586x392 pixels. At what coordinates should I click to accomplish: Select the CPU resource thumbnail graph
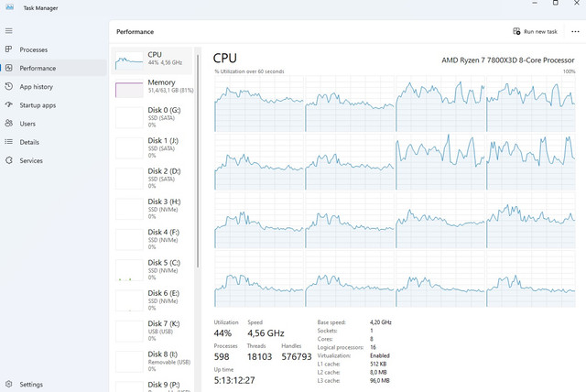[x=129, y=61]
